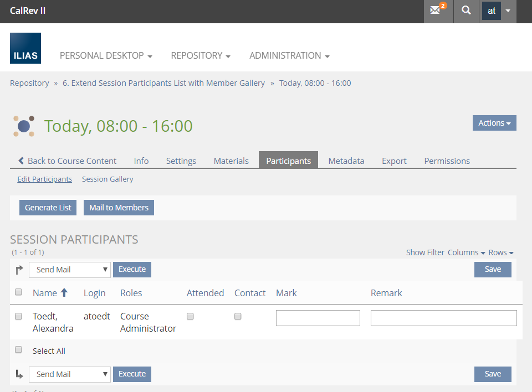Expand the Actions dropdown
The image size is (532, 392).
pos(494,123)
